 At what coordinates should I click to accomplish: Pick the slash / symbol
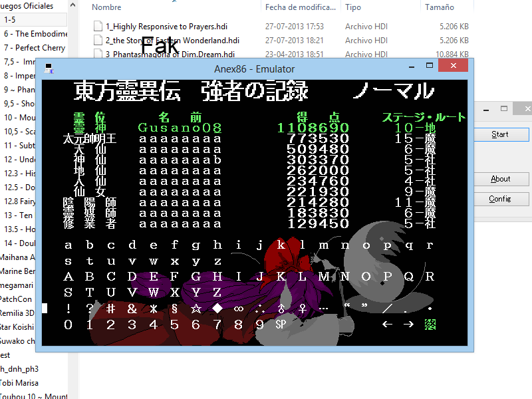[x=387, y=309]
